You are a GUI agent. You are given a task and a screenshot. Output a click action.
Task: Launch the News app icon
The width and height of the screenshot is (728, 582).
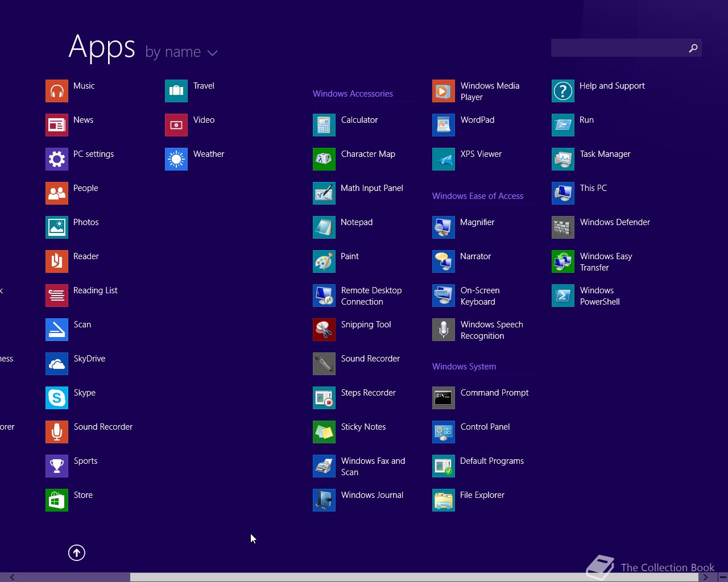pos(57,125)
